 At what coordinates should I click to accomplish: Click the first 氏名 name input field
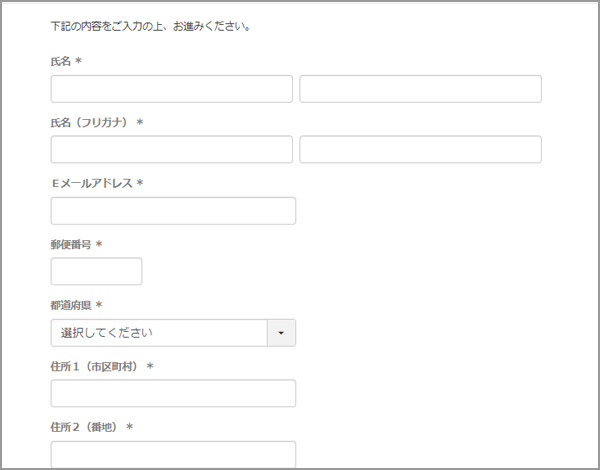[x=171, y=89]
